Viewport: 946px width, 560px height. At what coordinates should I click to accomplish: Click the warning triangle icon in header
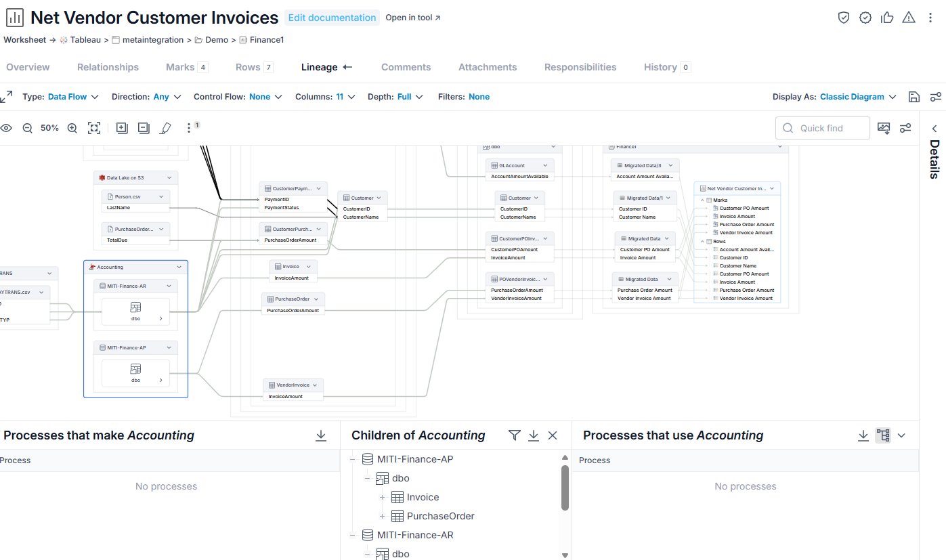(909, 18)
